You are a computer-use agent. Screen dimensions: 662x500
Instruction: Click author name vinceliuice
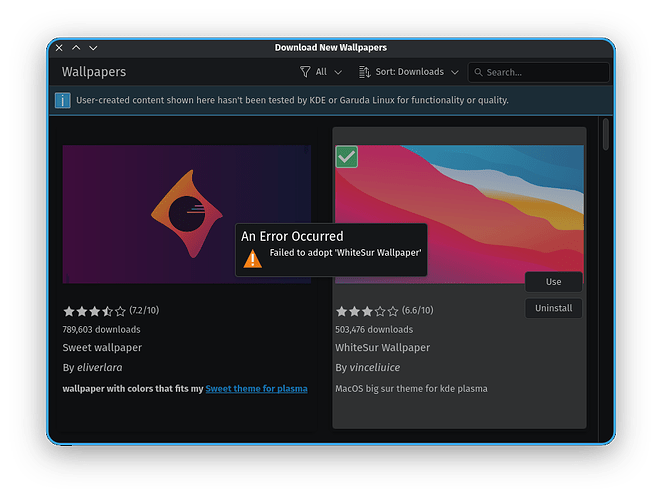pos(375,367)
